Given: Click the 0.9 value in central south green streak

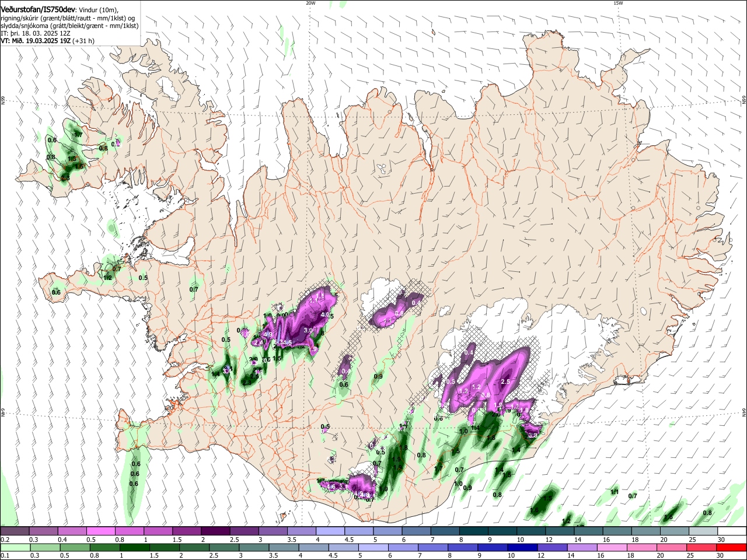Looking at the screenshot, I should coord(378,376).
